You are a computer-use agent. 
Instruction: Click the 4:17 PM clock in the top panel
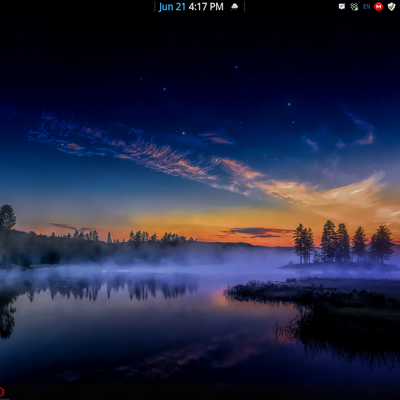click(206, 7)
